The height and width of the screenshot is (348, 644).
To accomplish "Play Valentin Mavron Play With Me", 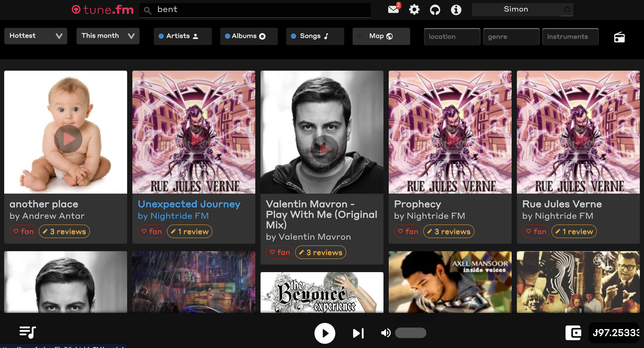I will click(x=325, y=149).
